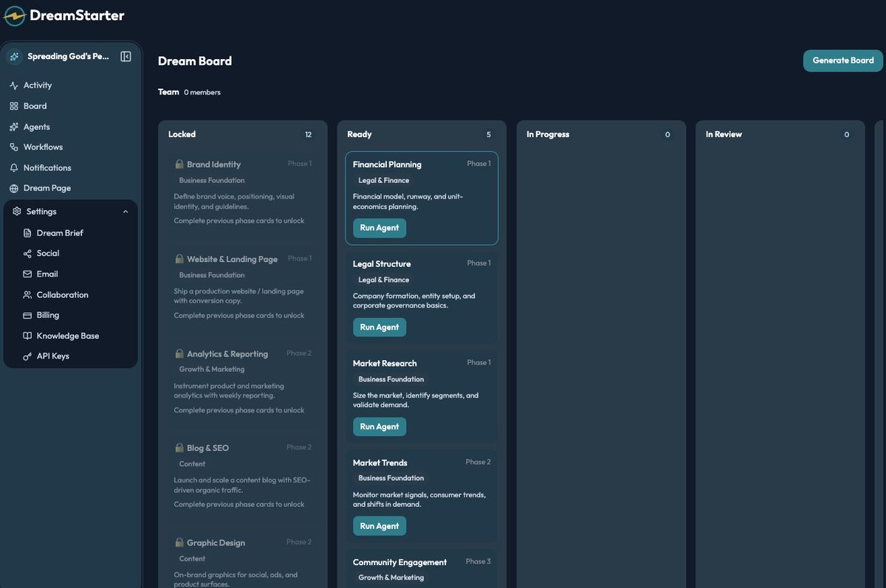The width and height of the screenshot is (886, 588).
Task: Click the lock icon on Website & Landing Page
Action: (x=179, y=258)
